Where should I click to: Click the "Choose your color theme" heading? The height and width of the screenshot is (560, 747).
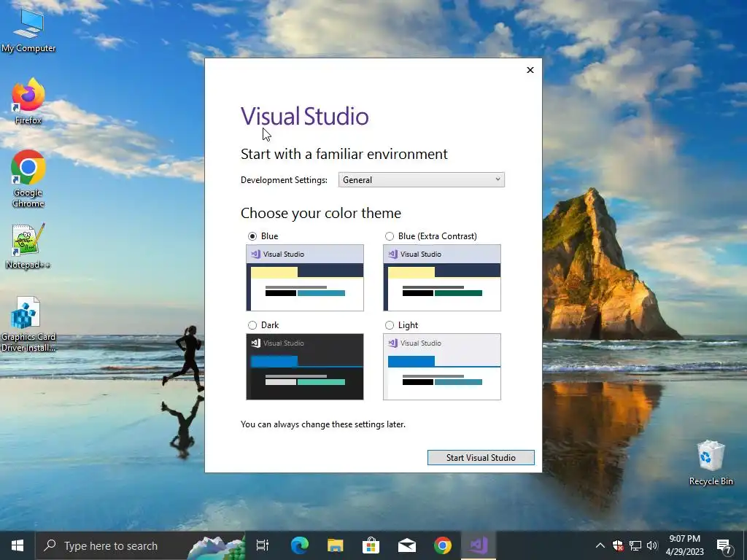(321, 213)
